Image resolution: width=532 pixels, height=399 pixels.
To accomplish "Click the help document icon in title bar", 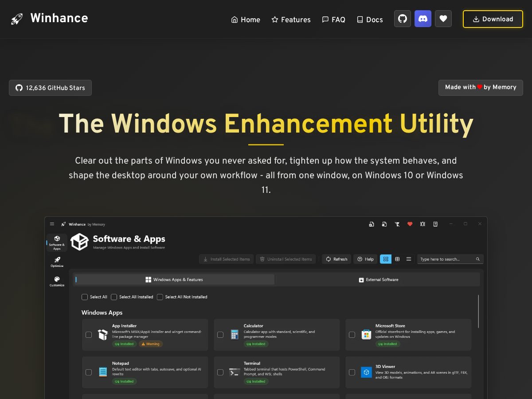I will tap(435, 224).
